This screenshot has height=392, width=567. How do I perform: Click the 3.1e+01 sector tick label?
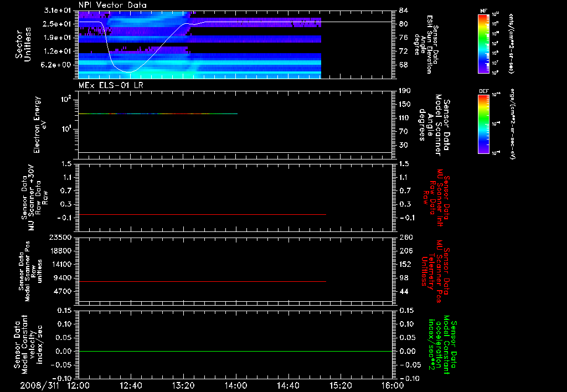point(58,11)
